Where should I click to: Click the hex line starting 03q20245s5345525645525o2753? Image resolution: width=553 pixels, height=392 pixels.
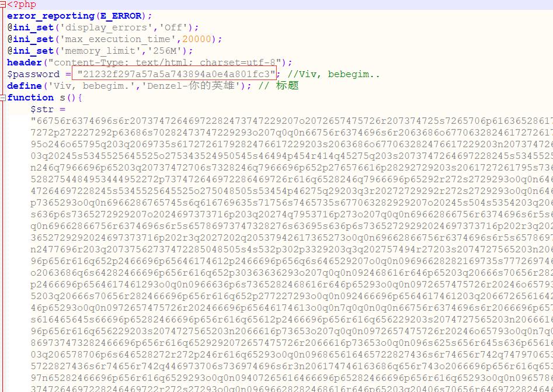291,155
